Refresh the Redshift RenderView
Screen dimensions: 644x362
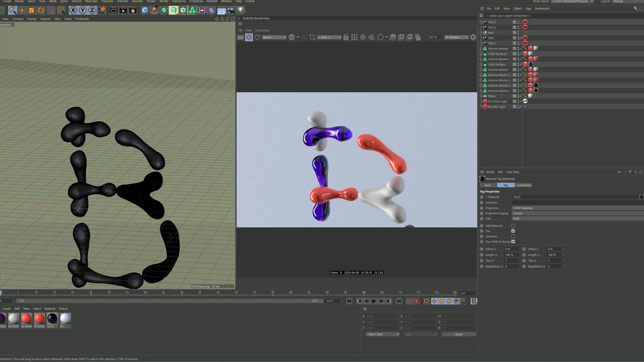(257, 37)
